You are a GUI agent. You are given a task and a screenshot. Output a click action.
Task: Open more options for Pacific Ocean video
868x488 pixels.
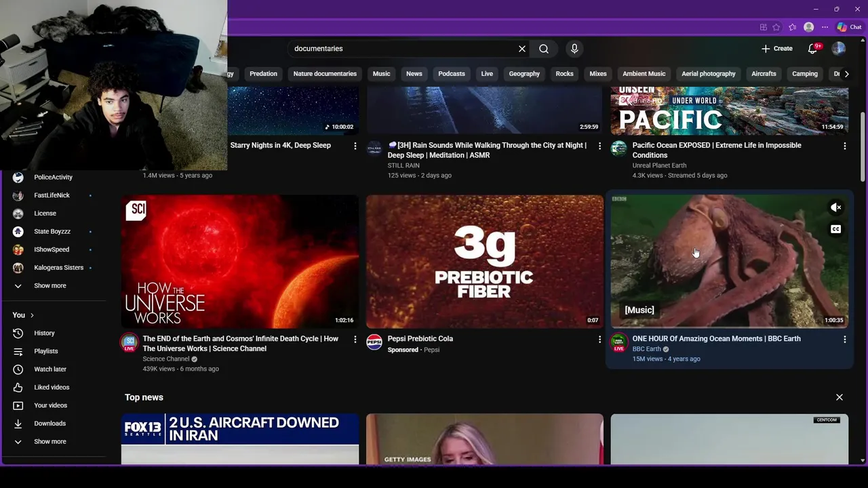844,146
